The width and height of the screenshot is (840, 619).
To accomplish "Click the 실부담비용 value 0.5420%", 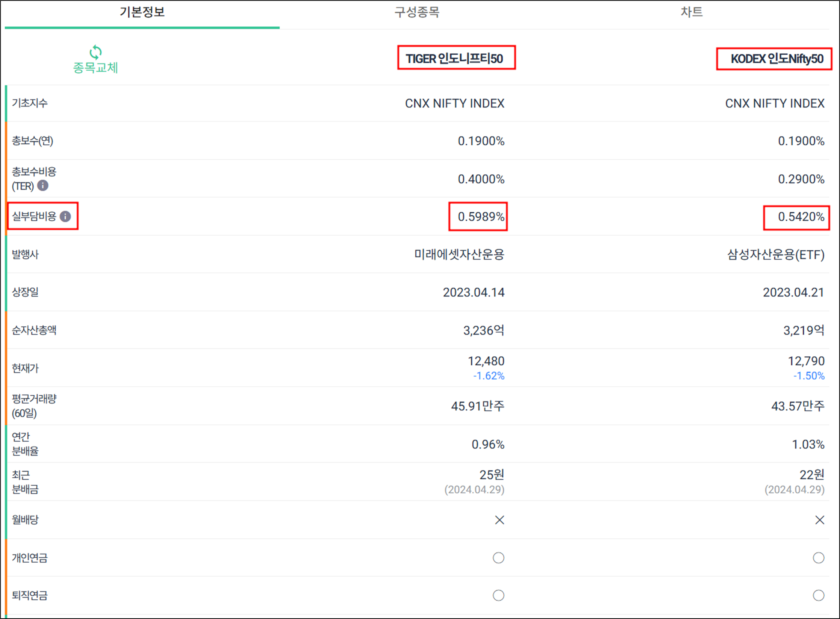I will 801,216.
